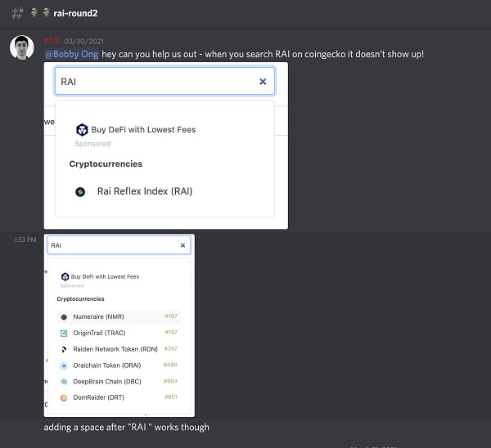Focus the small RAI search field
491x448 pixels.
tap(119, 245)
